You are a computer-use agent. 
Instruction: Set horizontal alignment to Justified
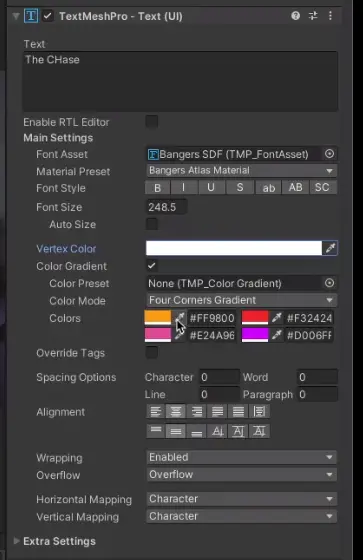pos(218,411)
